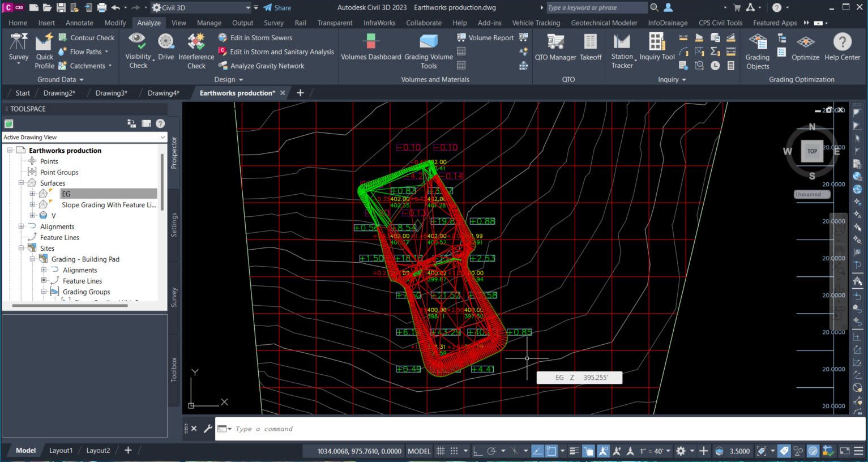Switch to the Annotate ribbon tab
Screen dimensions: 868x462
pos(79,23)
